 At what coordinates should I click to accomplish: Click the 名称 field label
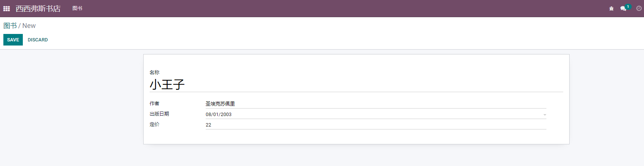154,72
